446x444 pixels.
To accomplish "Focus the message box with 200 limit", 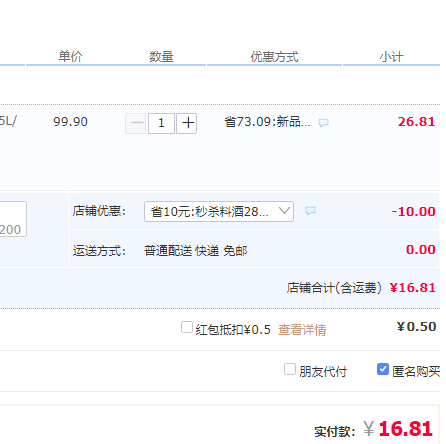I will pos(13,219).
